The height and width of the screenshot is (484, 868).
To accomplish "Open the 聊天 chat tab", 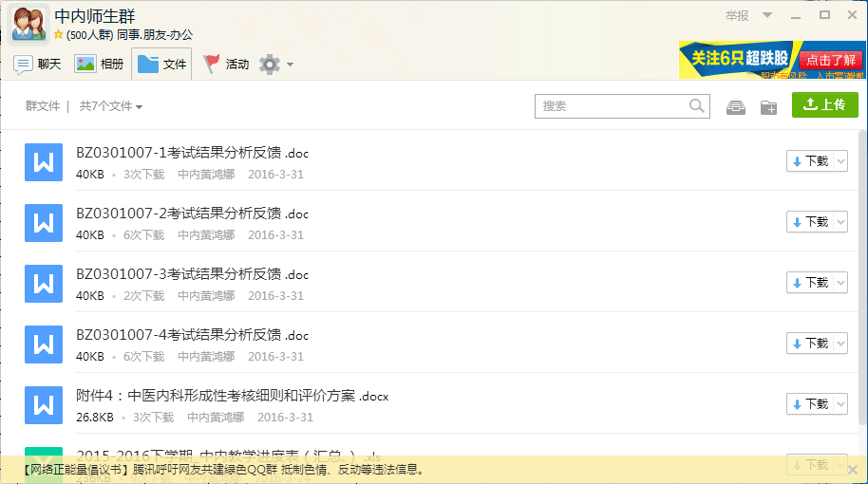I will (x=38, y=65).
